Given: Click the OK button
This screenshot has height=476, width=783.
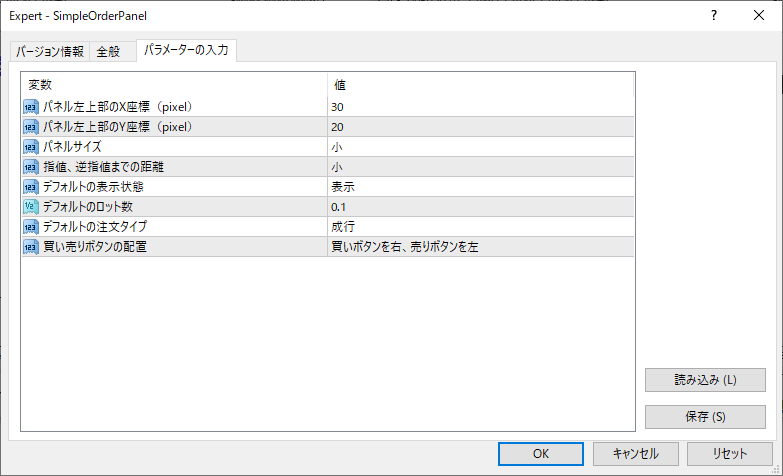Looking at the screenshot, I should [x=541, y=454].
